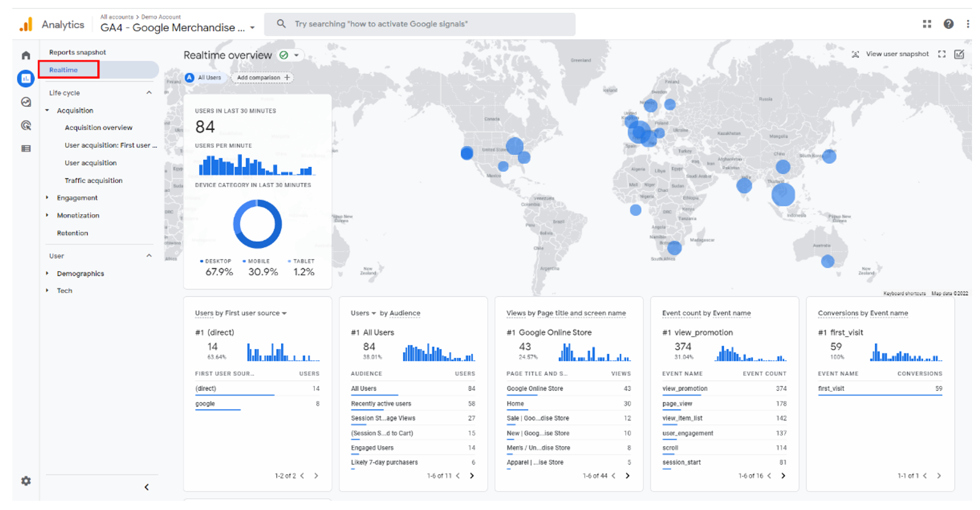The height and width of the screenshot is (510, 980).
Task: Click Likely 7-day purchasers audience row
Action: tap(412, 463)
